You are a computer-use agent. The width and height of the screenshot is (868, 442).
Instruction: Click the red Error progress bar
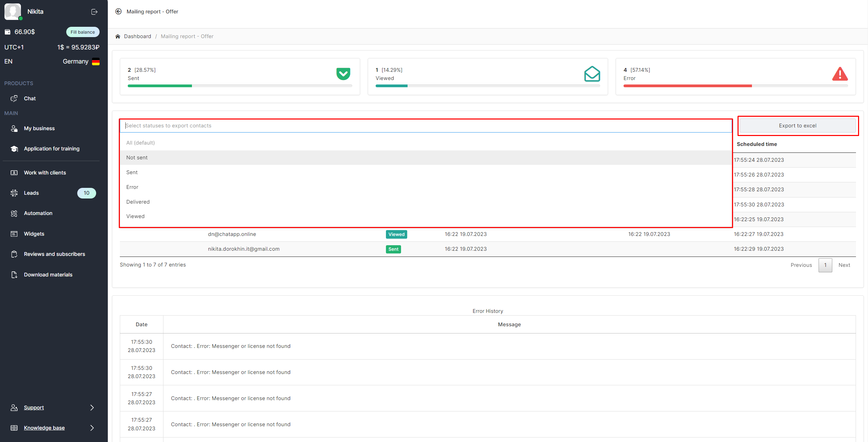[x=687, y=86]
